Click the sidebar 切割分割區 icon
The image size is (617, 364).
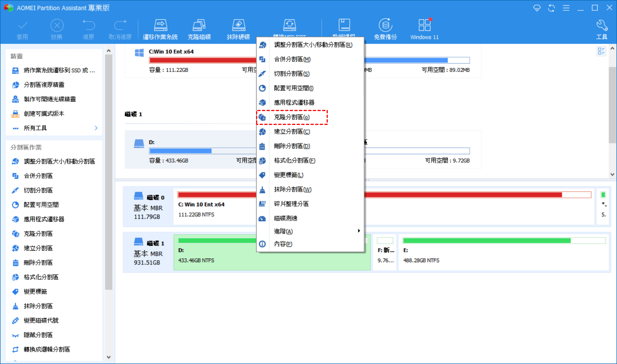click(x=15, y=190)
